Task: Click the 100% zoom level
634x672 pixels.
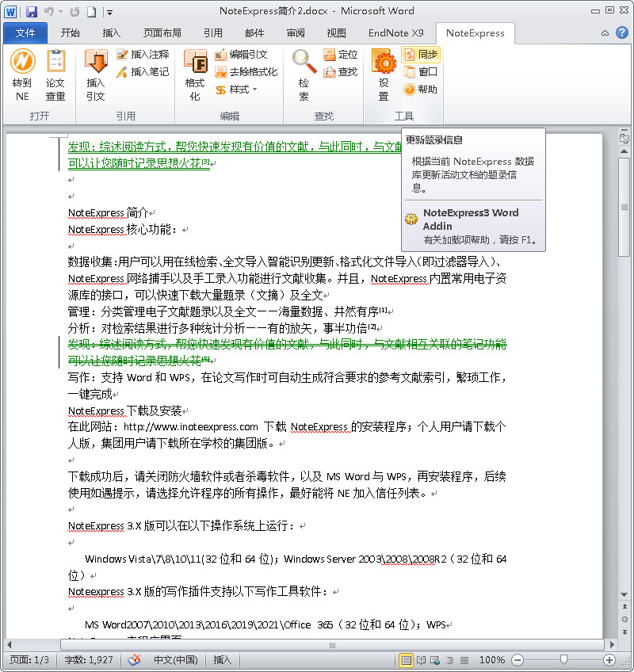Action: point(491,660)
